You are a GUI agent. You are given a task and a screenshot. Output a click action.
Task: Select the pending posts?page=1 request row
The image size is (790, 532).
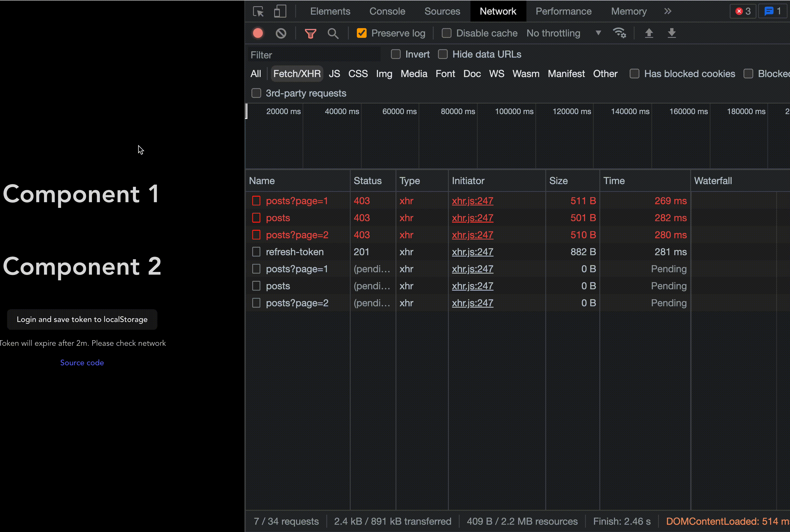(x=297, y=269)
